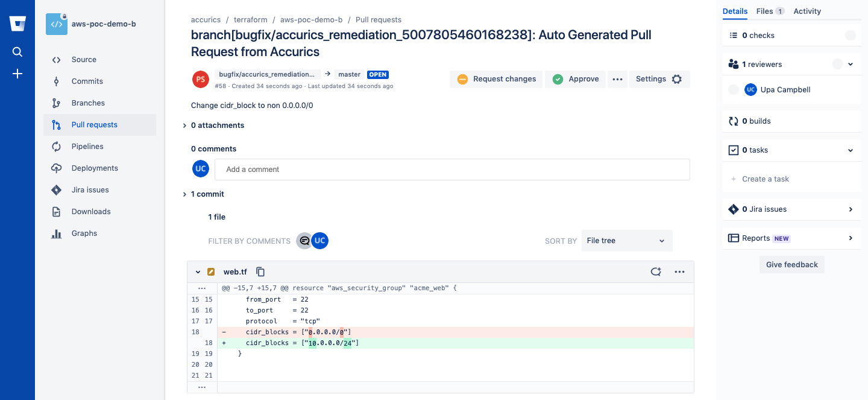Open web.tf more options ellipsis
This screenshot has height=400, width=868.
point(679,272)
